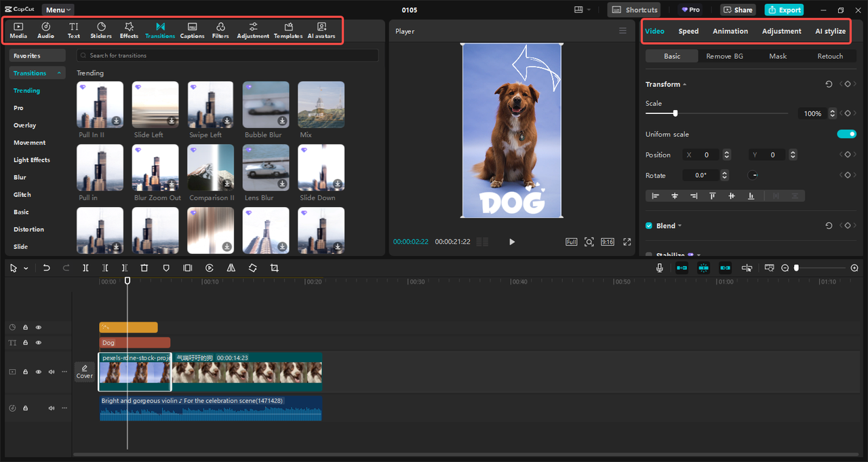Viewport: 868px width, 462px height.
Task: Collapse the Transitions category list
Action: (x=59, y=73)
